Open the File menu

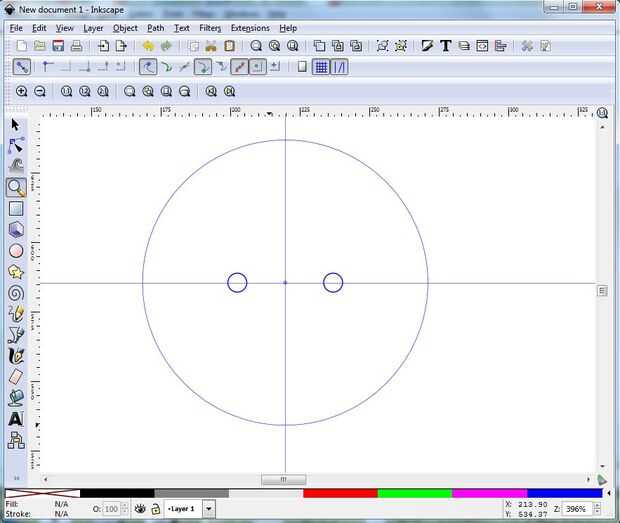point(16,28)
